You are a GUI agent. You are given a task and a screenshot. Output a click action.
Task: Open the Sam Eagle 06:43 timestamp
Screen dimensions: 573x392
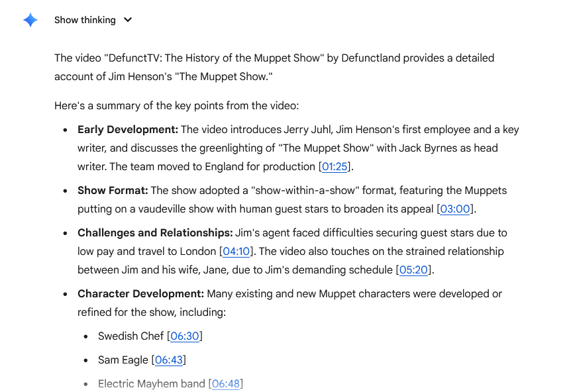(169, 360)
